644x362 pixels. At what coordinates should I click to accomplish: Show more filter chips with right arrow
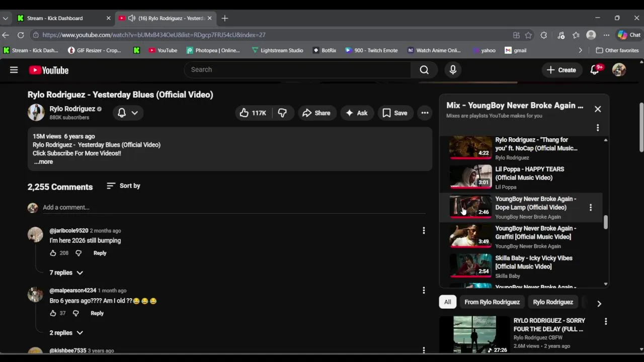click(x=599, y=304)
